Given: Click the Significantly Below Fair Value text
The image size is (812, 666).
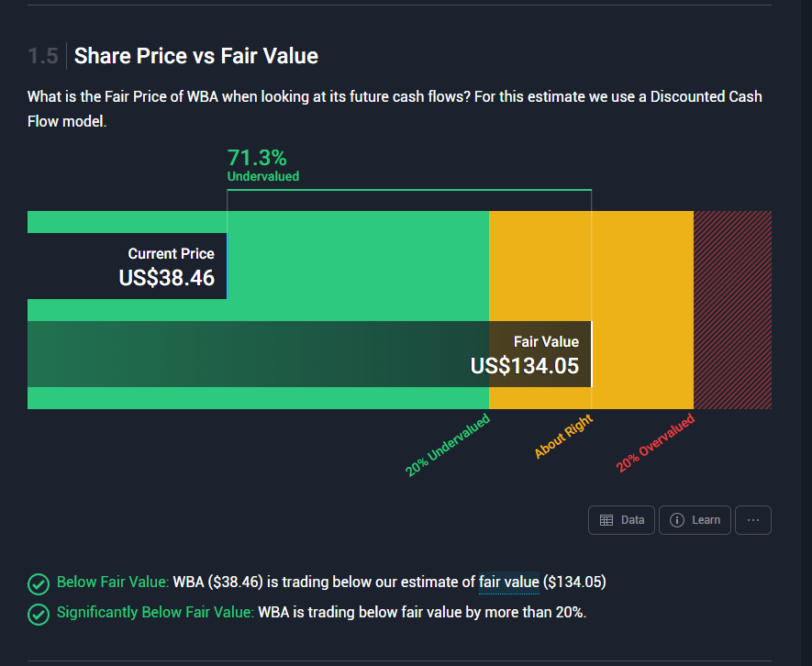Looking at the screenshot, I should coord(155,612).
